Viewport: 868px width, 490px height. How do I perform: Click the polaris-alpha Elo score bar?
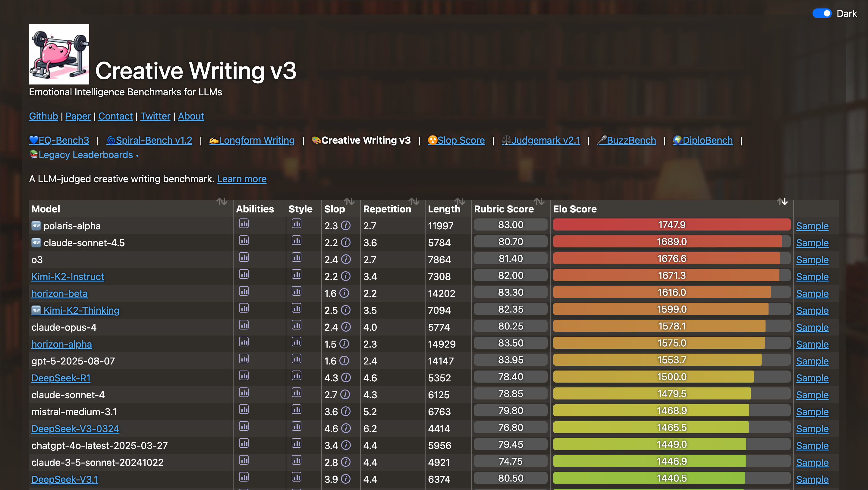[x=671, y=225]
